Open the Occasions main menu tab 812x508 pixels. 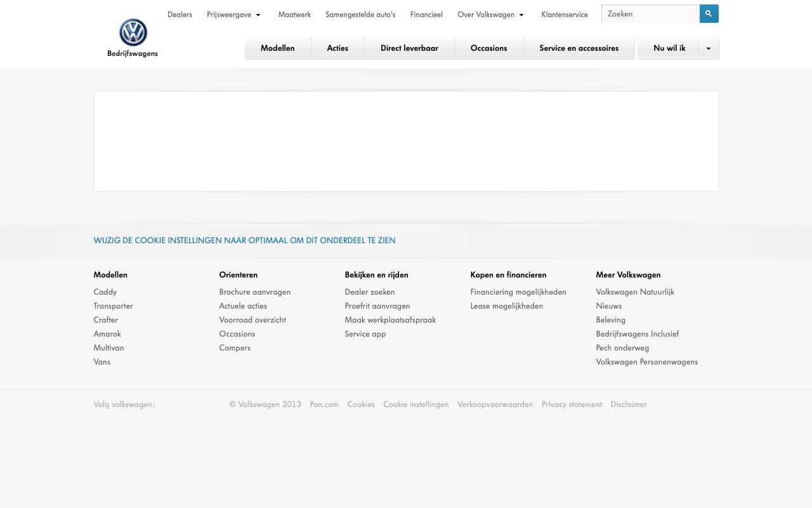pyautogui.click(x=488, y=48)
